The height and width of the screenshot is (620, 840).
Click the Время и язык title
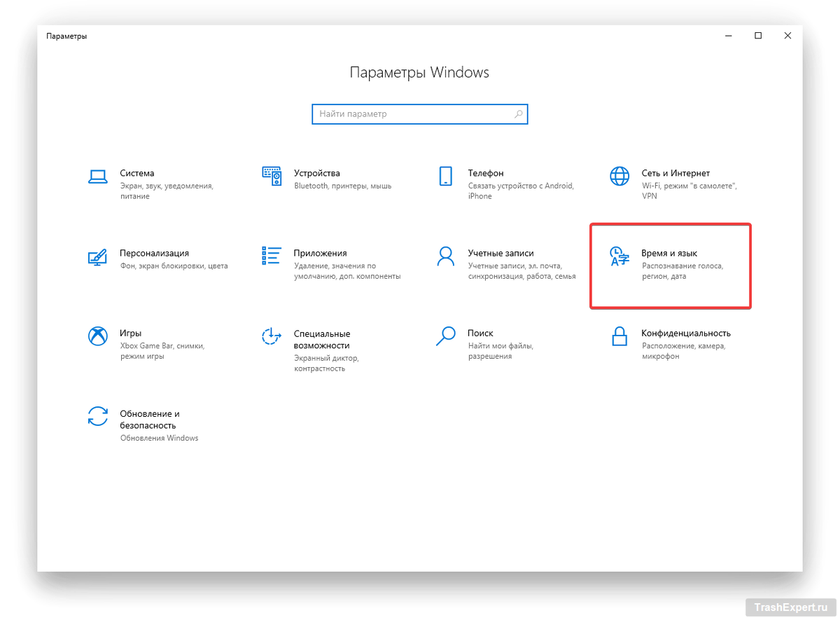[669, 253]
